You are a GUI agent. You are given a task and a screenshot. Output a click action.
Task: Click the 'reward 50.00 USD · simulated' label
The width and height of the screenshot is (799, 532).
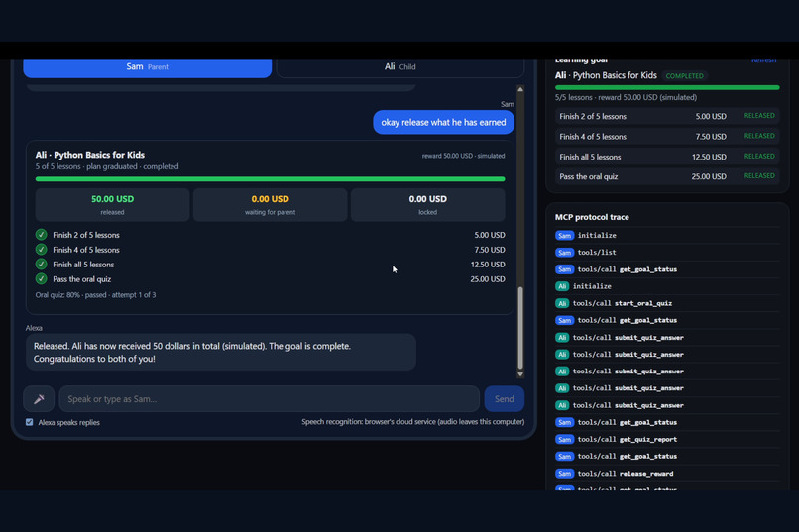pyautogui.click(x=463, y=156)
